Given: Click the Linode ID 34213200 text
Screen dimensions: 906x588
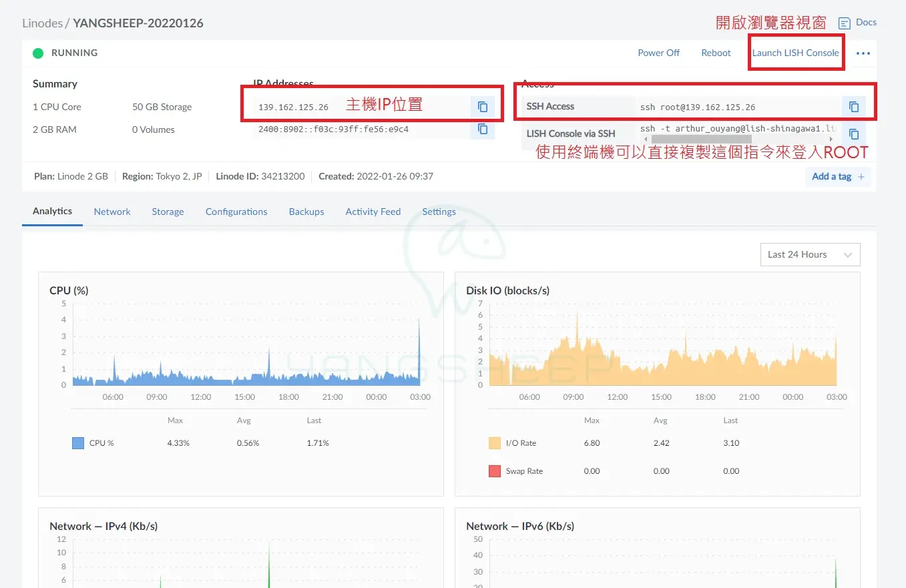Looking at the screenshot, I should pos(260,177).
